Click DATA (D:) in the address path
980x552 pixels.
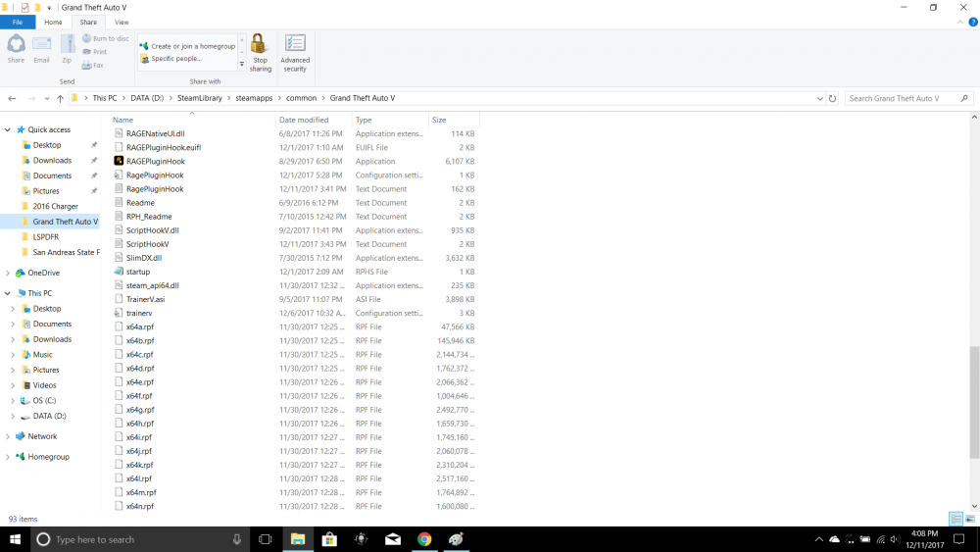pos(147,98)
